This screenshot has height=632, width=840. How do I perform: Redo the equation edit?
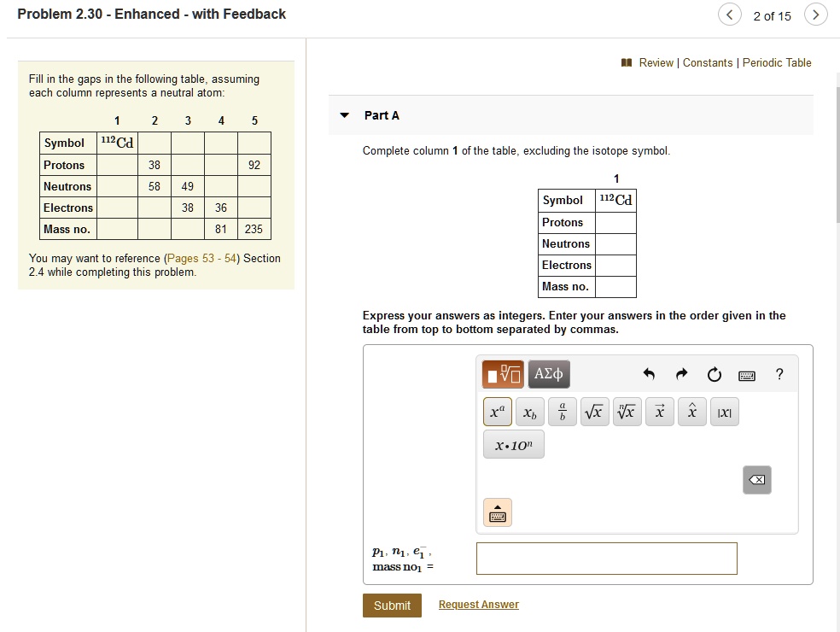pos(680,373)
